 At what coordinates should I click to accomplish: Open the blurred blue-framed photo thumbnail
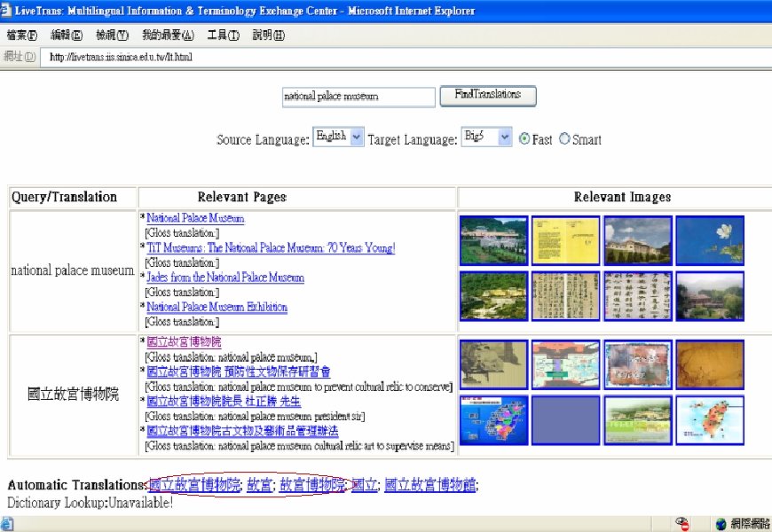tap(638, 364)
